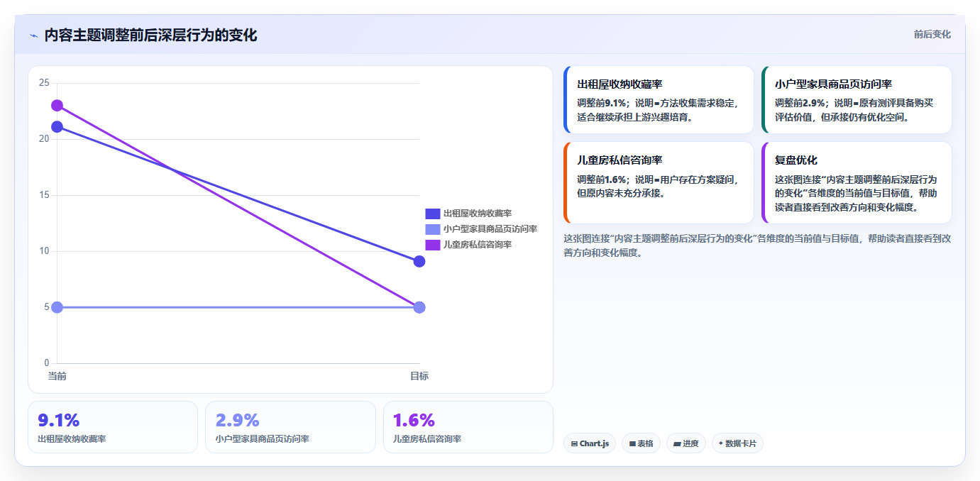980x481 pixels.
Task: Select the data point at 5 on 目标
Action: point(419,307)
